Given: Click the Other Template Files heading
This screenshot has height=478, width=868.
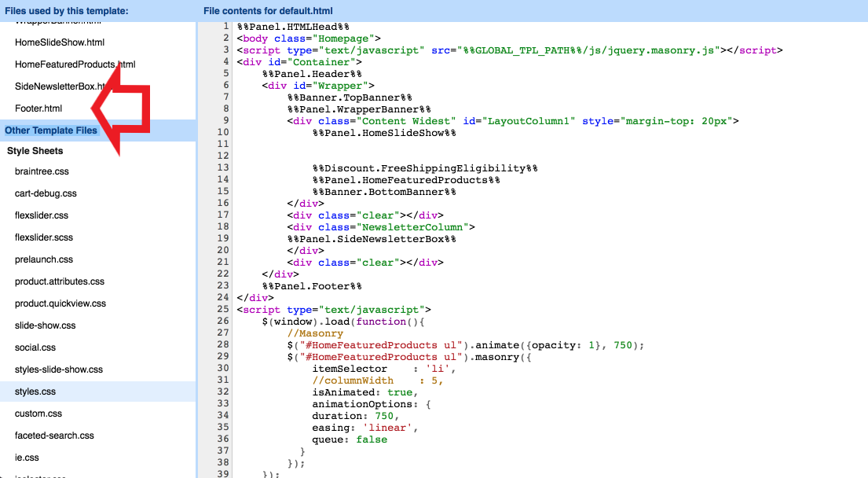Looking at the screenshot, I should pyautogui.click(x=51, y=131).
